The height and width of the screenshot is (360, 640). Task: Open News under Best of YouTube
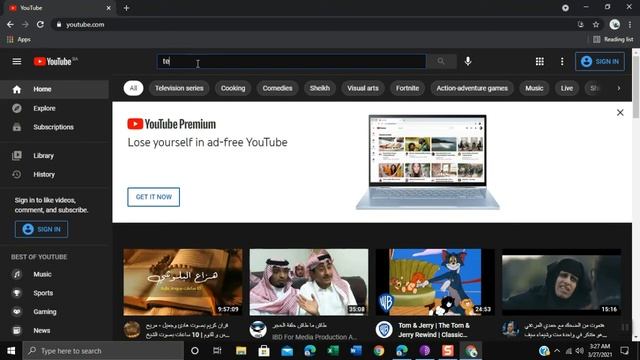[x=54, y=331]
